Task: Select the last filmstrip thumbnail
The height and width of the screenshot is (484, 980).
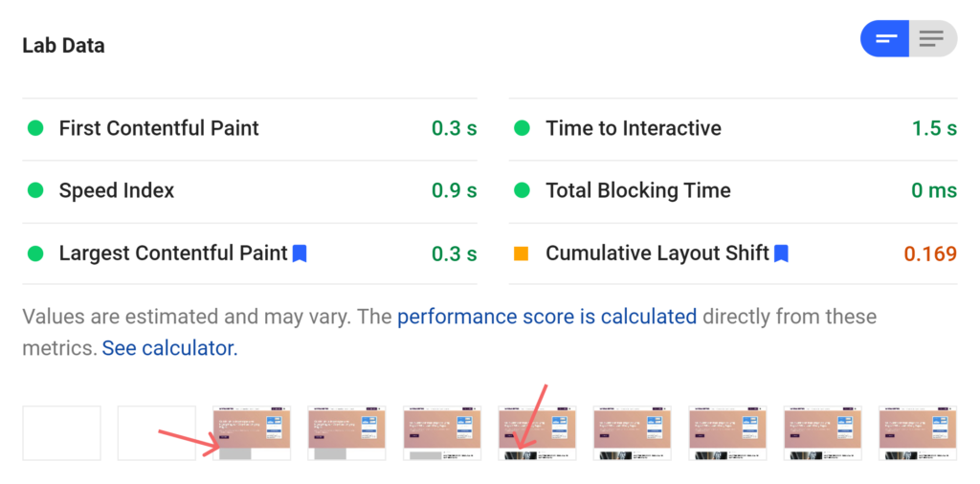Action: pyautogui.click(x=917, y=432)
